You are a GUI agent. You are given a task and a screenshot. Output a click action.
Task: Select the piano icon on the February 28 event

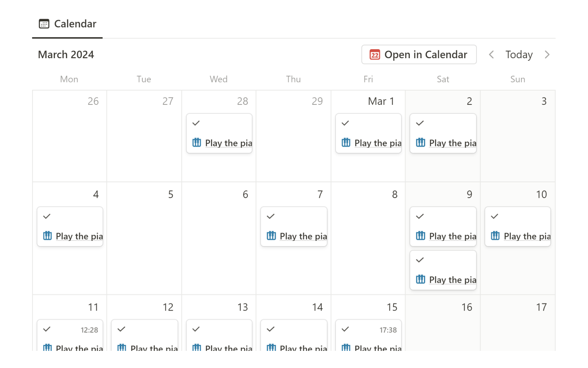196,142
